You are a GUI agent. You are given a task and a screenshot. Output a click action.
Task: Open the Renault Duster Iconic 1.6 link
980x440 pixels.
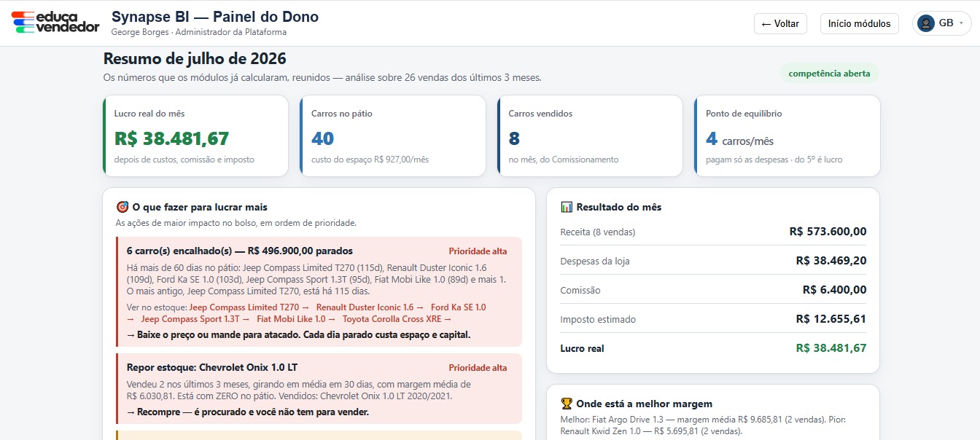tap(370, 307)
